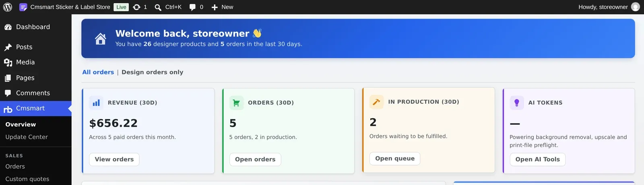Click the purple site icon beside store name
This screenshot has width=644, height=185.
click(23, 7)
